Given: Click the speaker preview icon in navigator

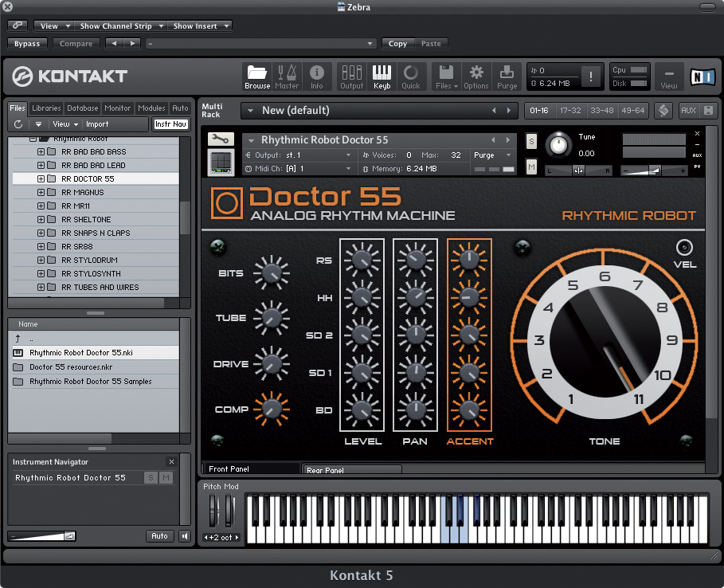Looking at the screenshot, I should click(x=185, y=536).
